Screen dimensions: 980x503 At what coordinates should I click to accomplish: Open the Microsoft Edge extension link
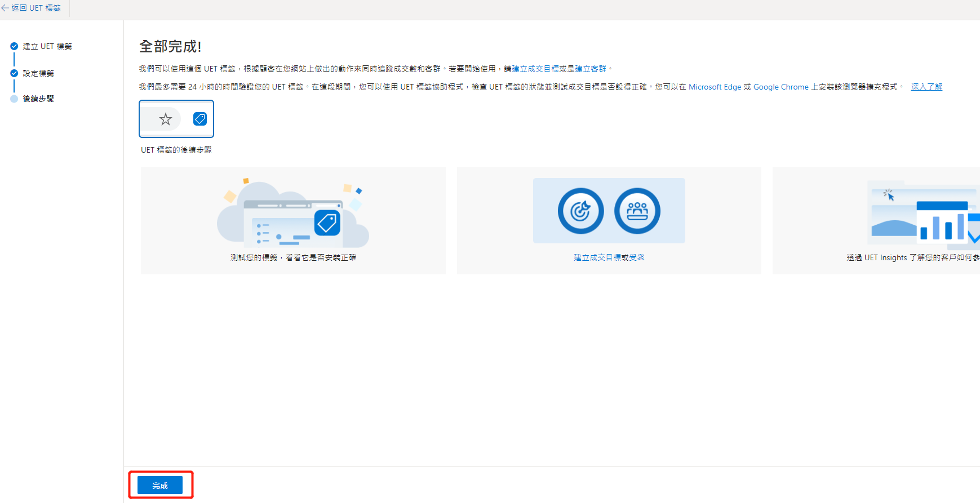[715, 87]
